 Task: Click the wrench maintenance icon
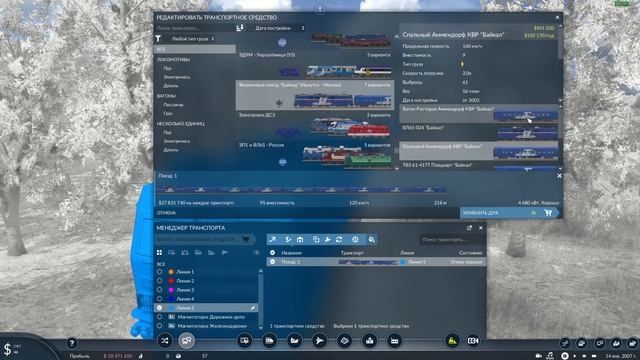coord(327,240)
